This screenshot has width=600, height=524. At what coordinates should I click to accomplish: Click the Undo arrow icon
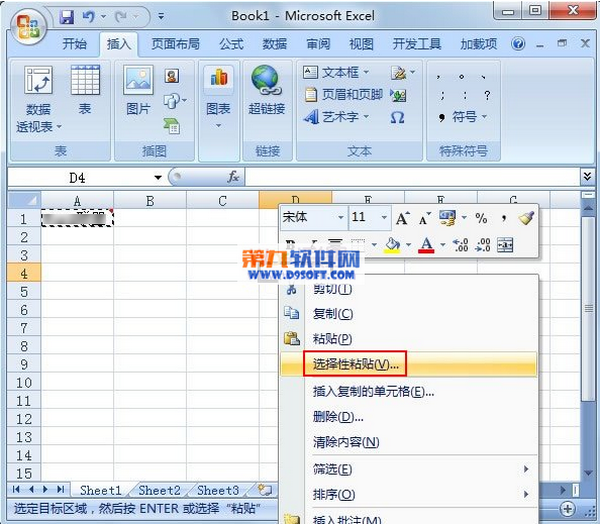click(89, 16)
